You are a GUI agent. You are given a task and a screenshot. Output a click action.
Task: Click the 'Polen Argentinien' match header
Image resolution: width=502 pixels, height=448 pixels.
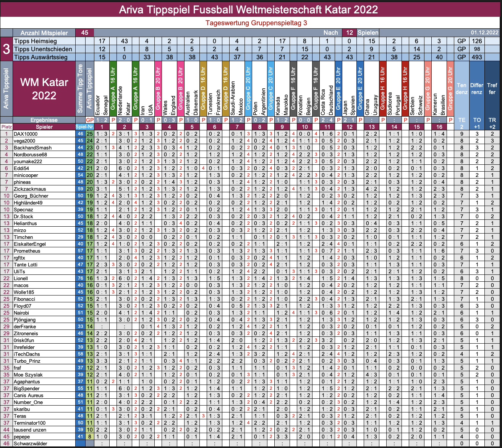[x=259, y=89]
